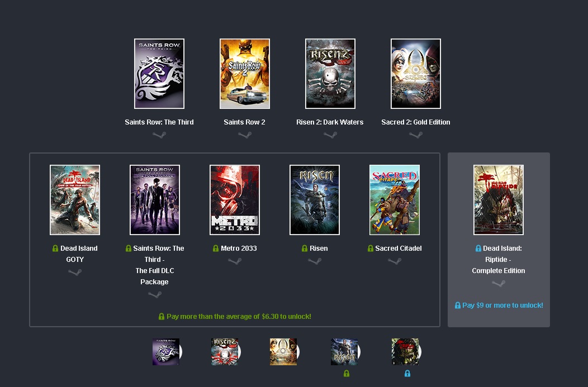Viewport: 588px width, 387px height.
Task: Open Dead Island GOTY cover art
Action: [75, 200]
